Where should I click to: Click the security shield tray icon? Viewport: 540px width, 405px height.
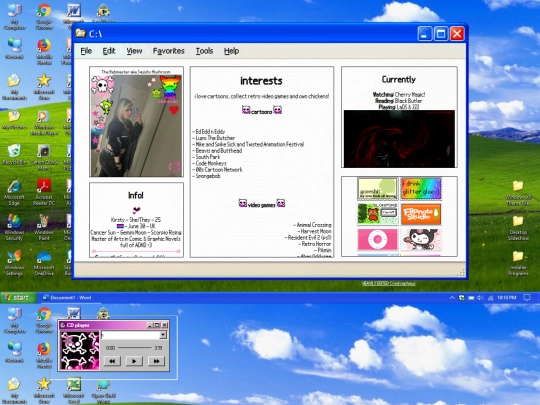click(x=461, y=298)
